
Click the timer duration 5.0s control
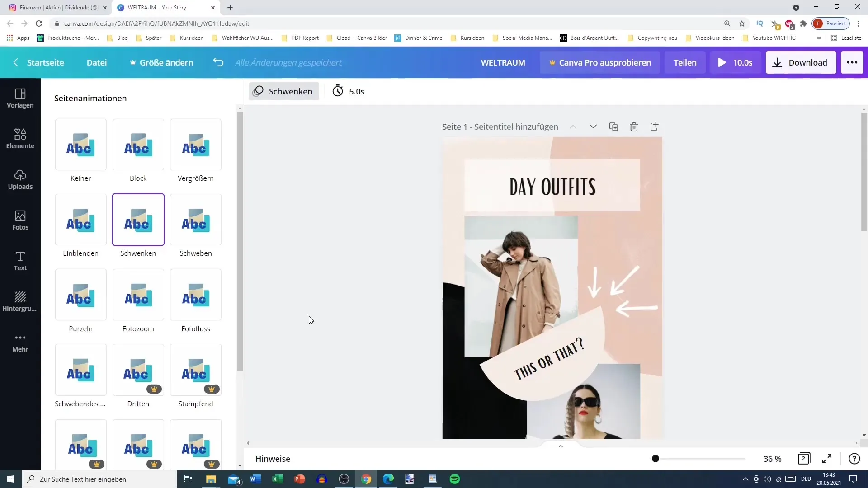349,91
